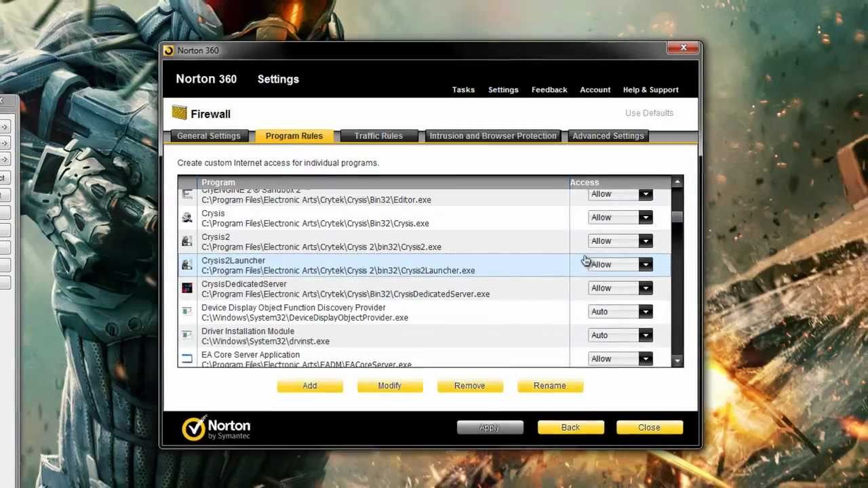Click the Driver Installation Module icon
The height and width of the screenshot is (488, 868).
click(187, 335)
